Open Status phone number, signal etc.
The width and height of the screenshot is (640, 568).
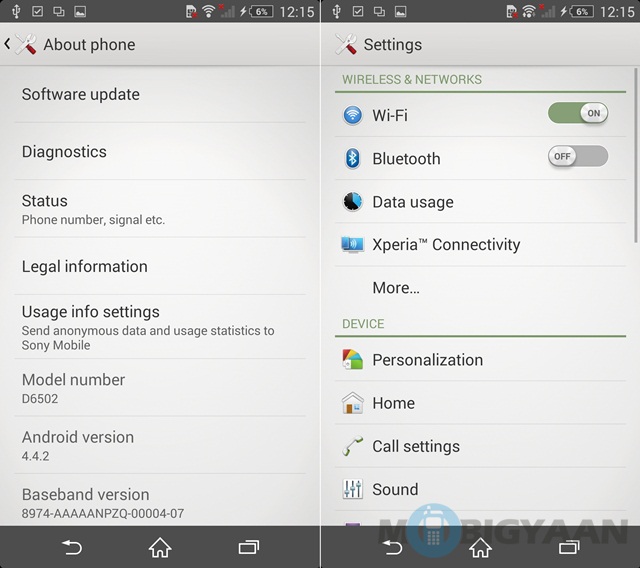(x=160, y=209)
